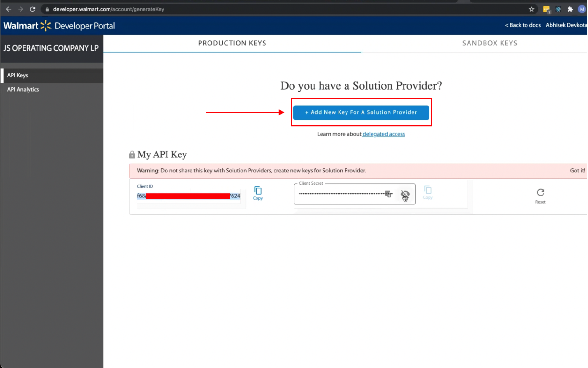Copy the Client ID value
Screen dimensions: 588x368
pos(258,193)
